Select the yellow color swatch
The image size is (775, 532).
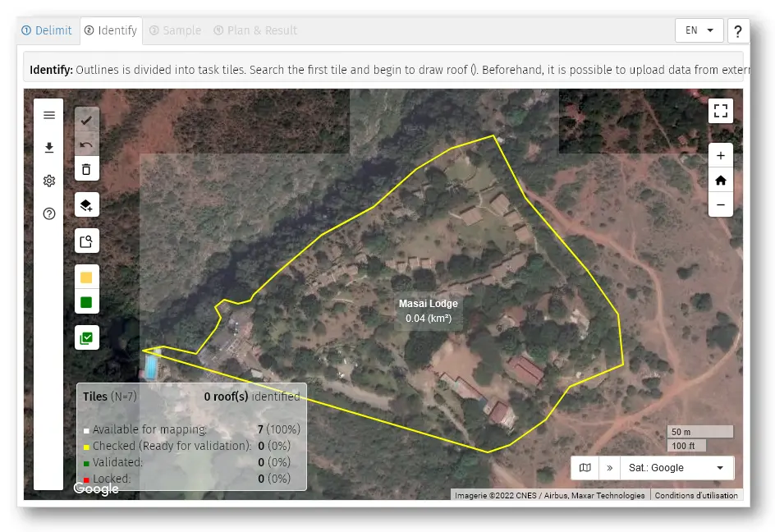pyautogui.click(x=87, y=277)
